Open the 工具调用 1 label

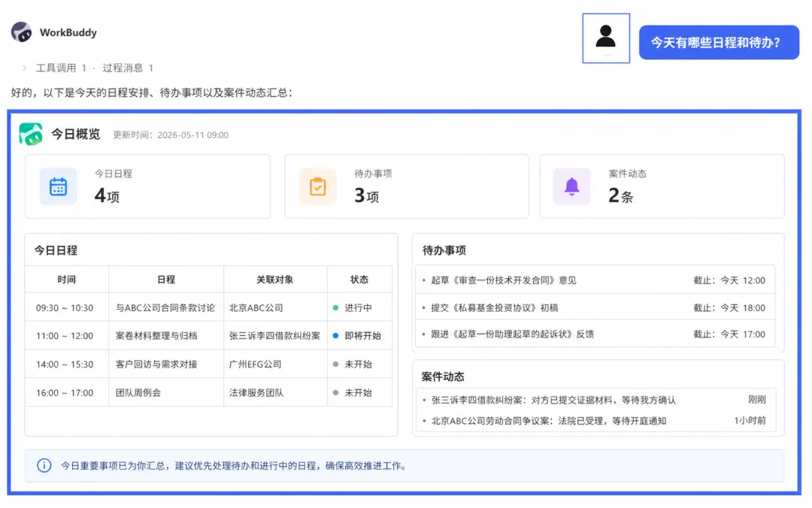(x=61, y=68)
